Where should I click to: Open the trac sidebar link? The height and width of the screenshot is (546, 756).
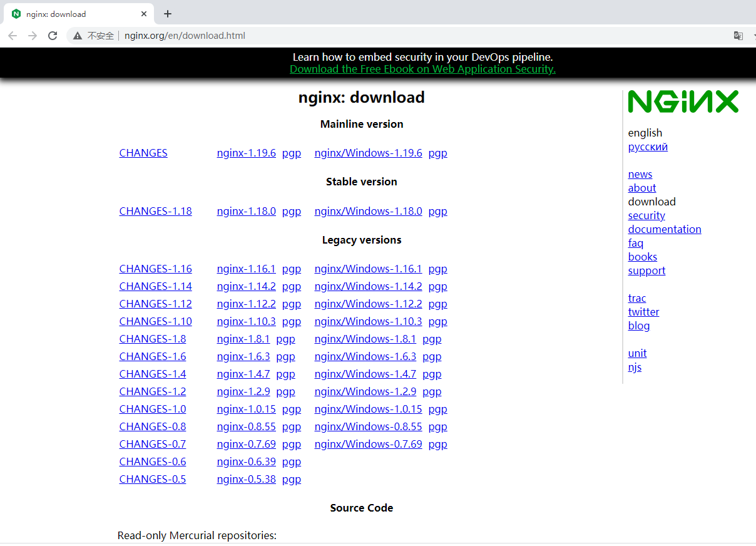coord(636,298)
